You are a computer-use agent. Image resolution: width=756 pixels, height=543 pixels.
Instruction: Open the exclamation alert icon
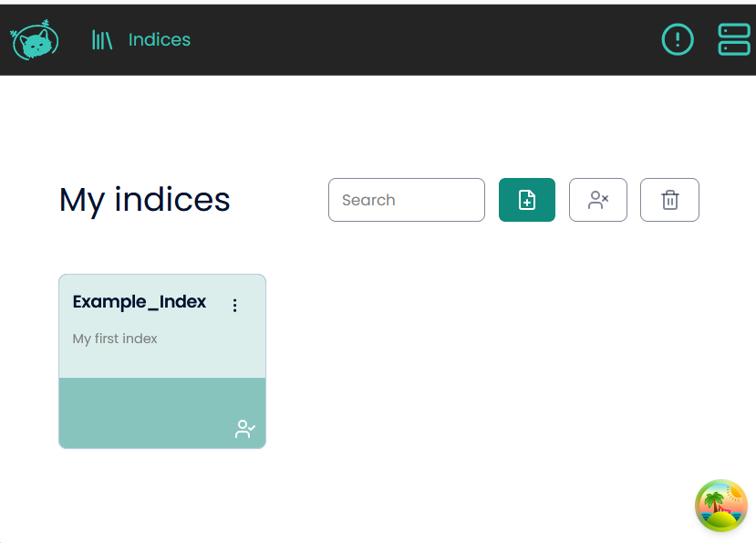tap(677, 39)
